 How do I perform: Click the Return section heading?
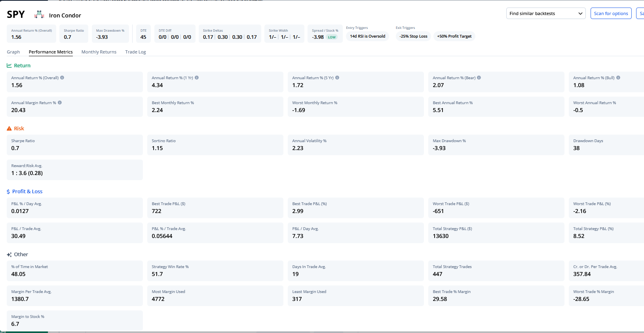[22, 66]
